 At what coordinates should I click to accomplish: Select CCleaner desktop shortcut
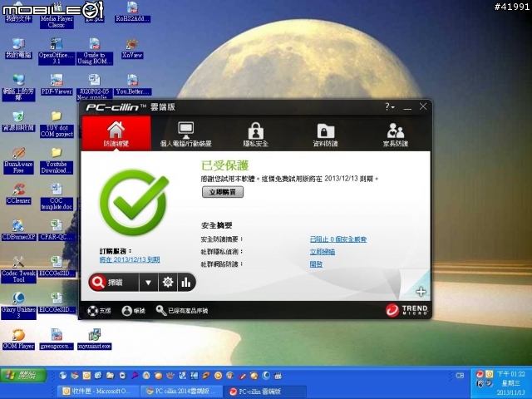[18, 194]
